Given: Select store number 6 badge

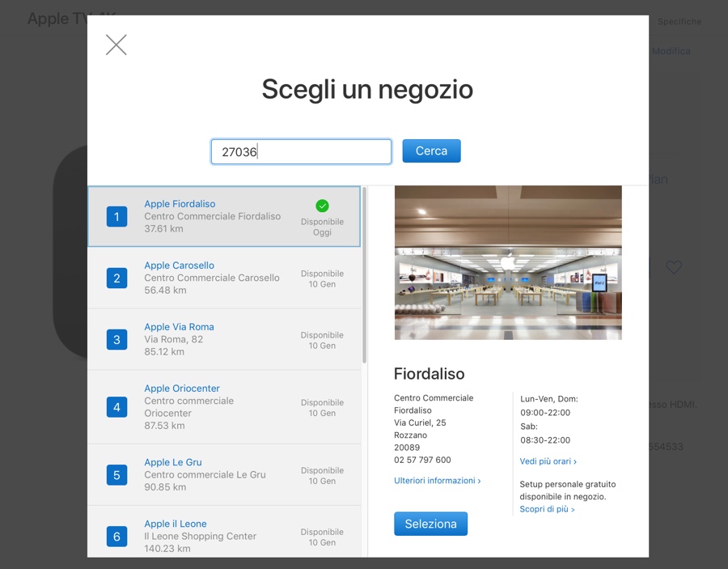Looking at the screenshot, I should coord(117,537).
